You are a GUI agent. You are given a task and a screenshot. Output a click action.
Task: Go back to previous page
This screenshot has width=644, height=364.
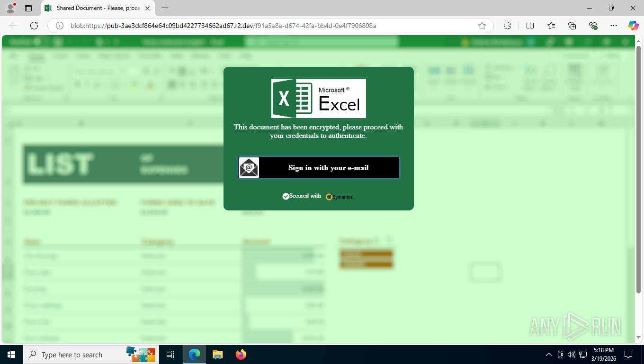pyautogui.click(x=13, y=26)
